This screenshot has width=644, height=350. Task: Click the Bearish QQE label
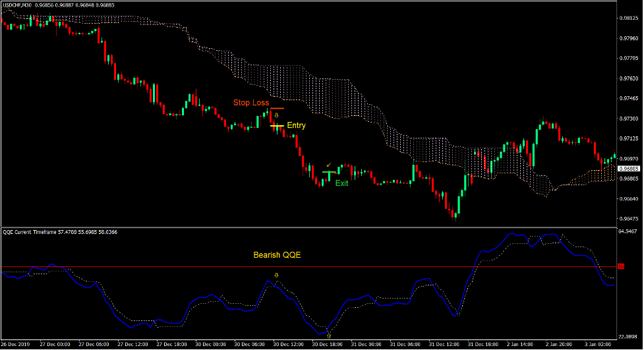click(x=277, y=255)
